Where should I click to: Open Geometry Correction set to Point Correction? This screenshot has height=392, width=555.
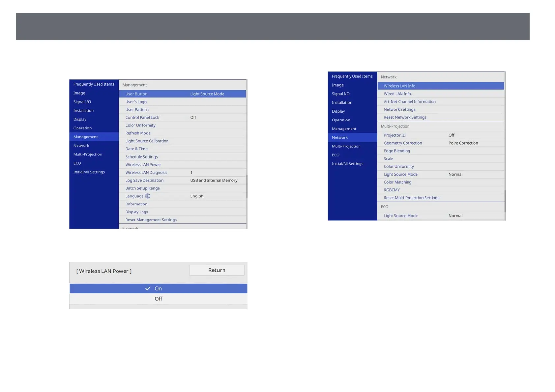point(441,143)
